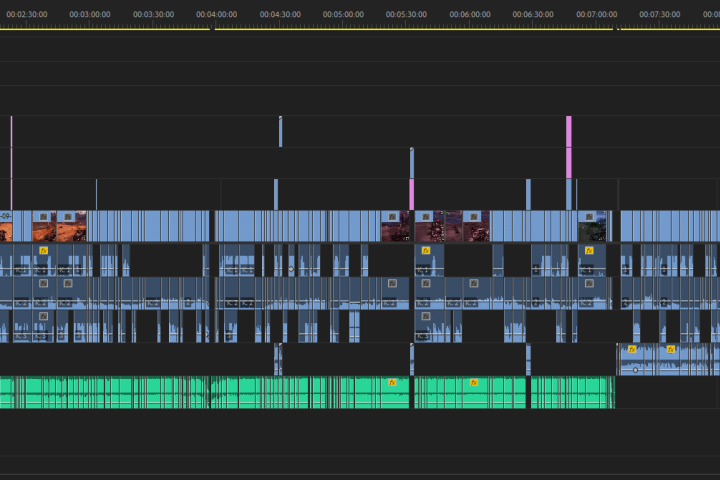This screenshot has width=720, height=480.
Task: Click yellow fx badge on green music clip before 05:30
Action: coord(392,383)
